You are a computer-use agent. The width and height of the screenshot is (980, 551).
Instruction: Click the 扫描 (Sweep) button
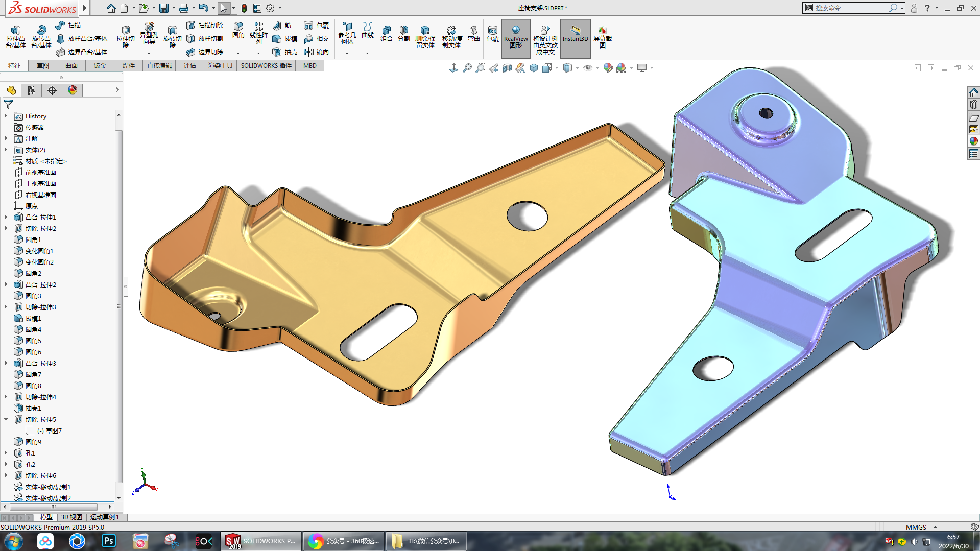pyautogui.click(x=68, y=26)
